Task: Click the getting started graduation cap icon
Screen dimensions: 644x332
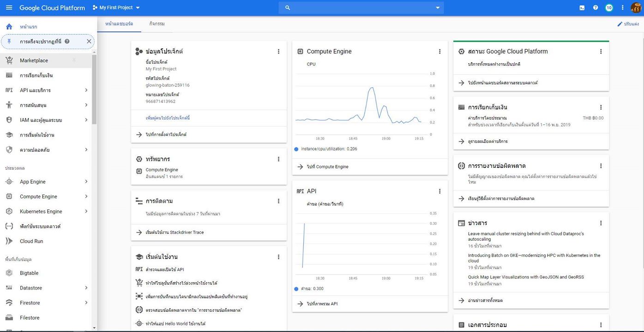Action: 9,135
